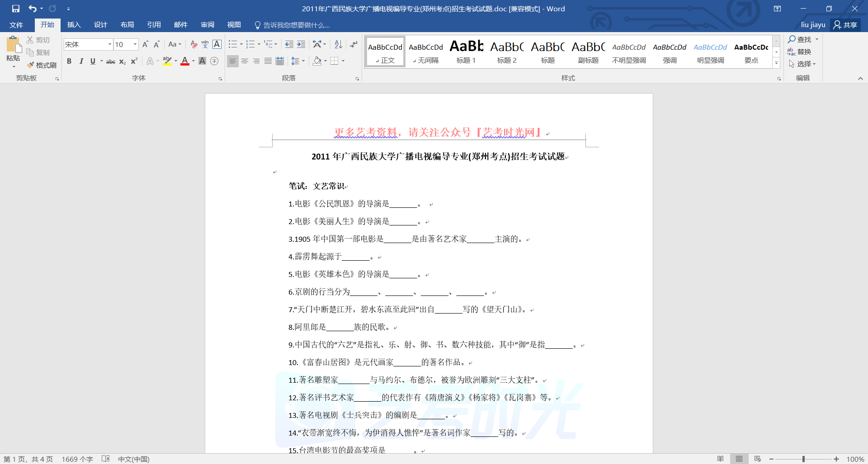Open the font size dropdown
The height and width of the screenshot is (464, 868).
[135, 44]
